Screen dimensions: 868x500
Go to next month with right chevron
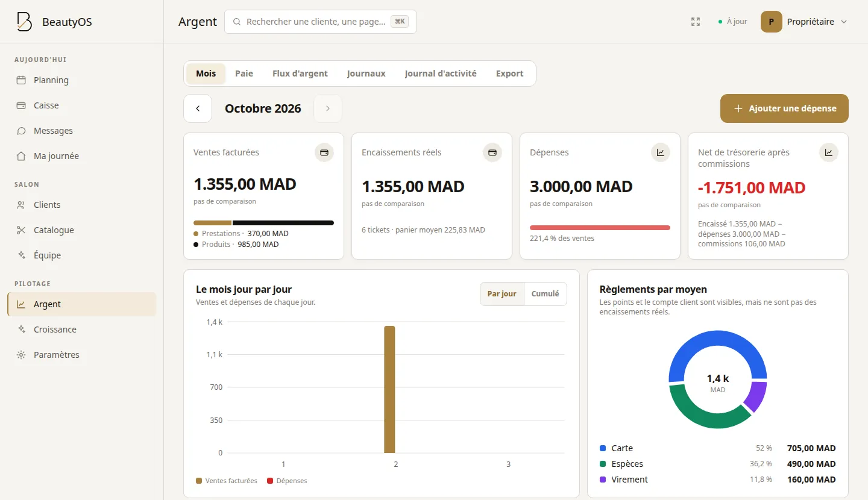[328, 108]
